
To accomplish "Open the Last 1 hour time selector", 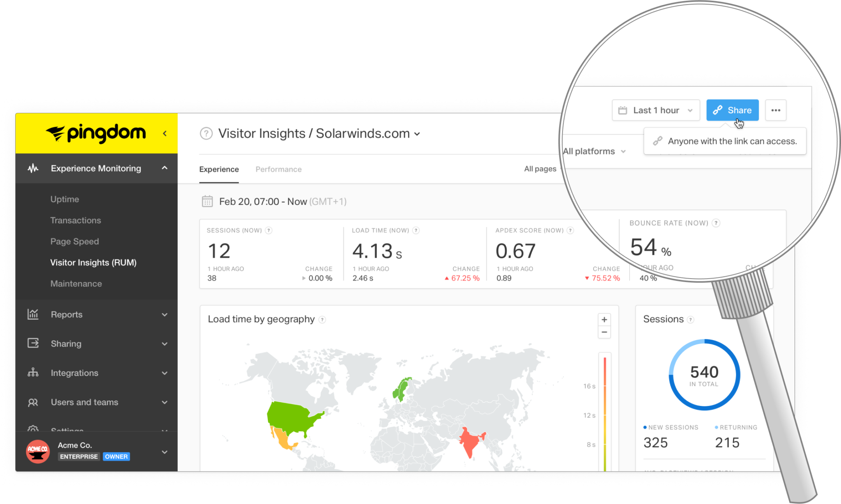I will 655,110.
